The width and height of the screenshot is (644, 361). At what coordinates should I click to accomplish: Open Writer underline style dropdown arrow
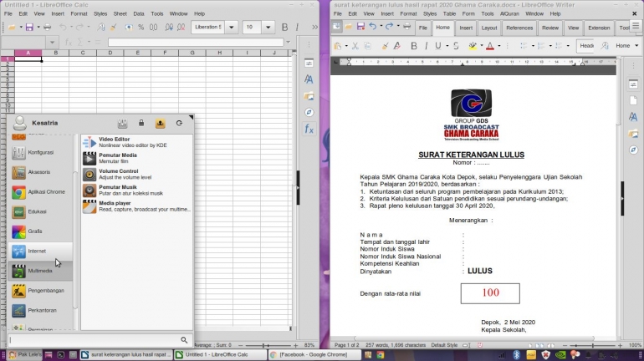pos(447,45)
